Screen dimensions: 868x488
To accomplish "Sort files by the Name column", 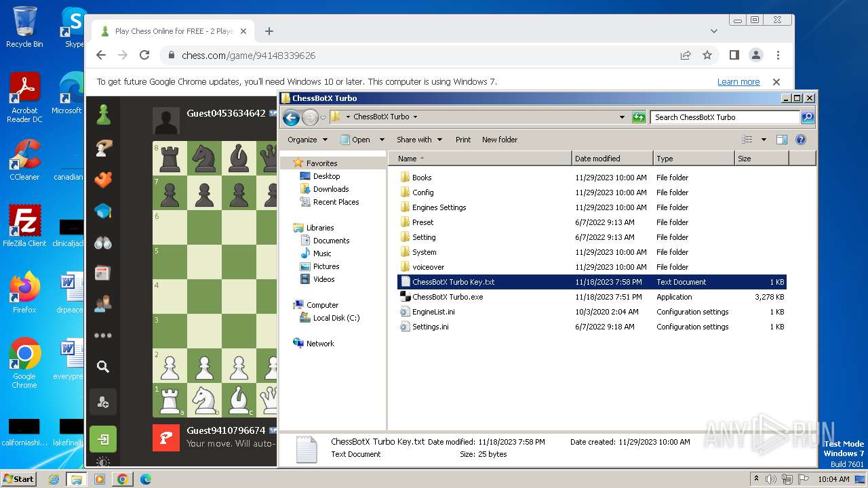I will click(480, 159).
